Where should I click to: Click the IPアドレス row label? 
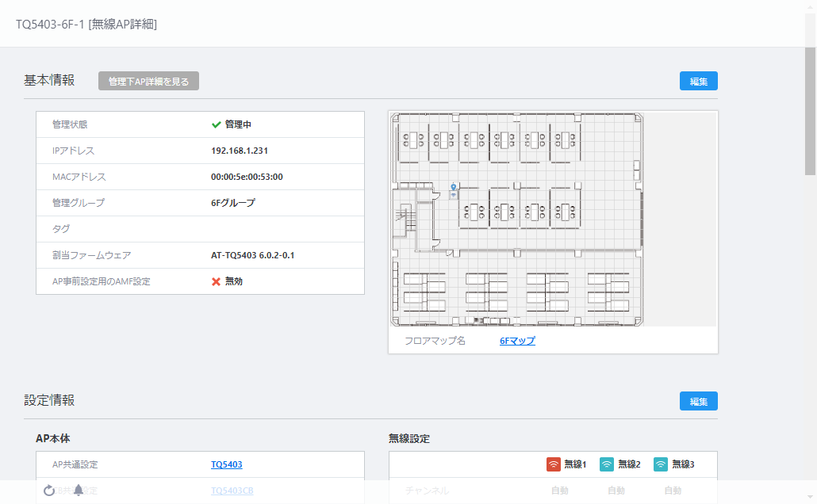[x=74, y=151]
